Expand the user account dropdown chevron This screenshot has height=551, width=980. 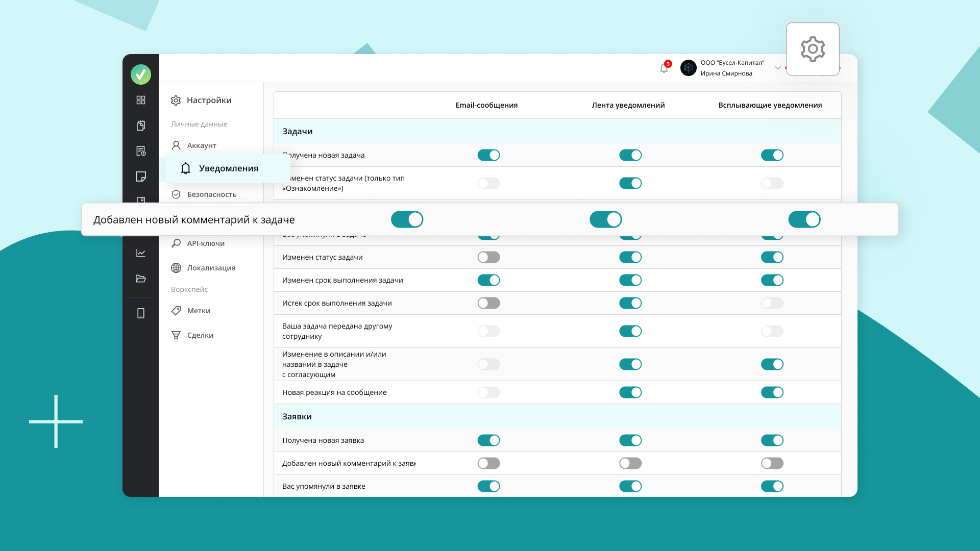coord(777,68)
